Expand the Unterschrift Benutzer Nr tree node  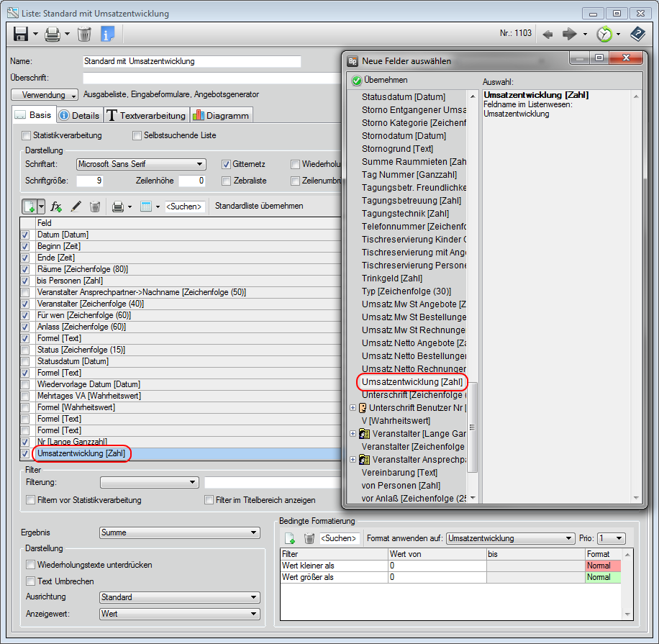coord(353,408)
